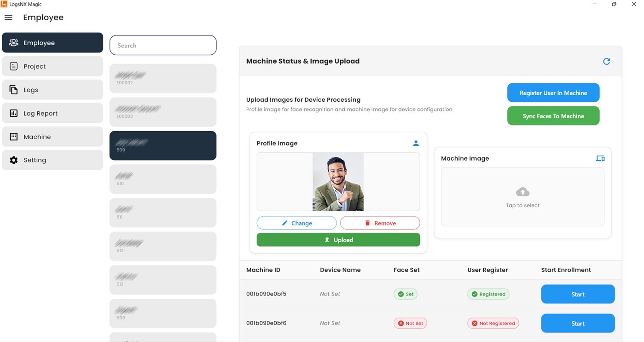Click Register User In Machine button
Image resolution: width=644 pixels, height=342 pixels.
pos(553,93)
